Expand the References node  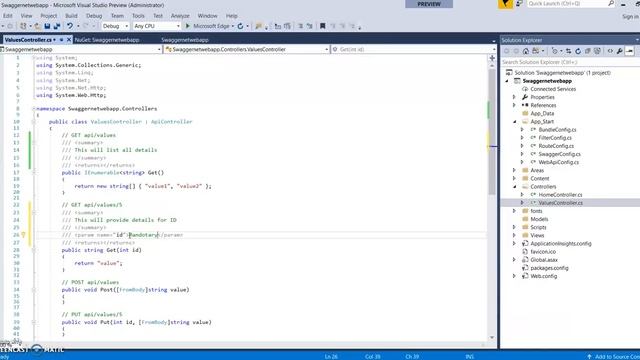[x=514, y=105]
